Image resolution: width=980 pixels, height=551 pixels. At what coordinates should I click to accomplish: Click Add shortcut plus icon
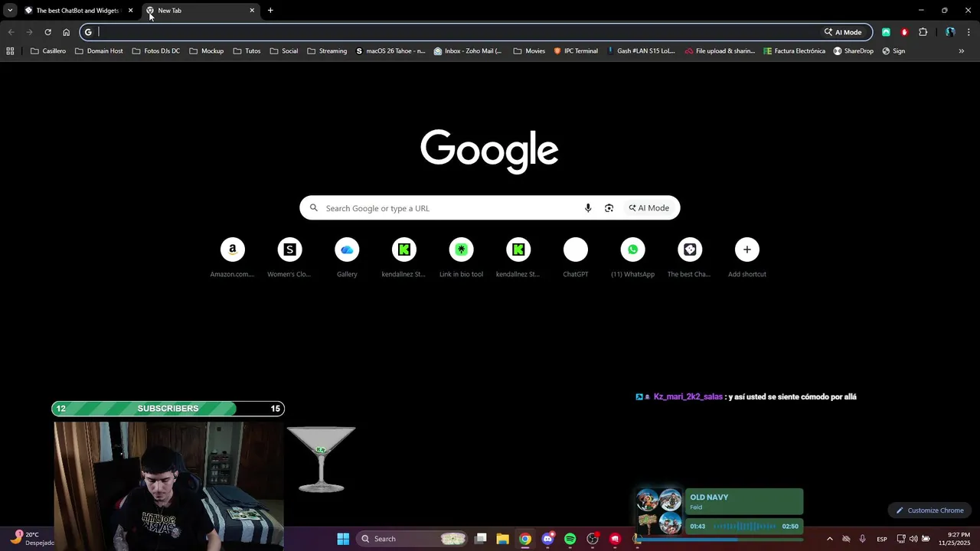(x=747, y=249)
